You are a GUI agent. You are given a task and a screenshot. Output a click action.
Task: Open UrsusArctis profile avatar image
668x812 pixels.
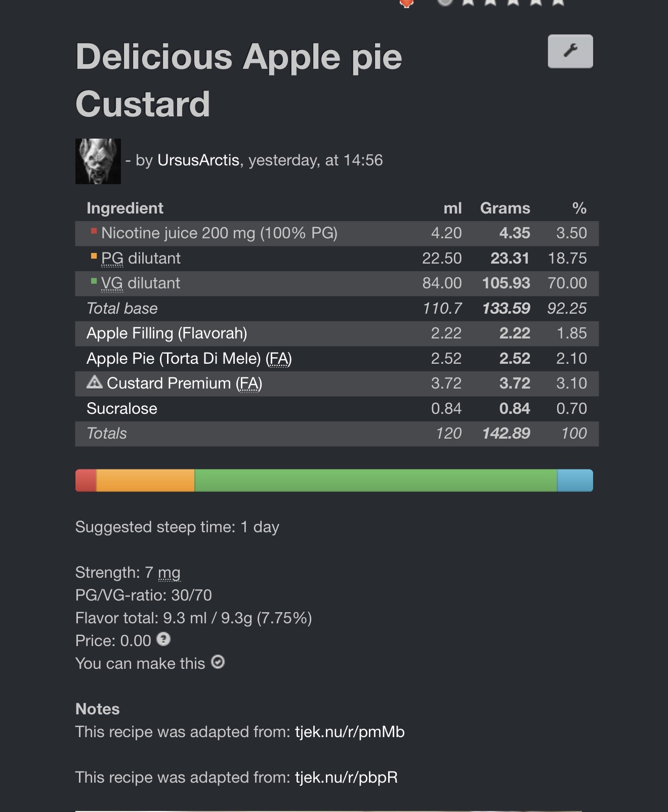click(x=98, y=161)
